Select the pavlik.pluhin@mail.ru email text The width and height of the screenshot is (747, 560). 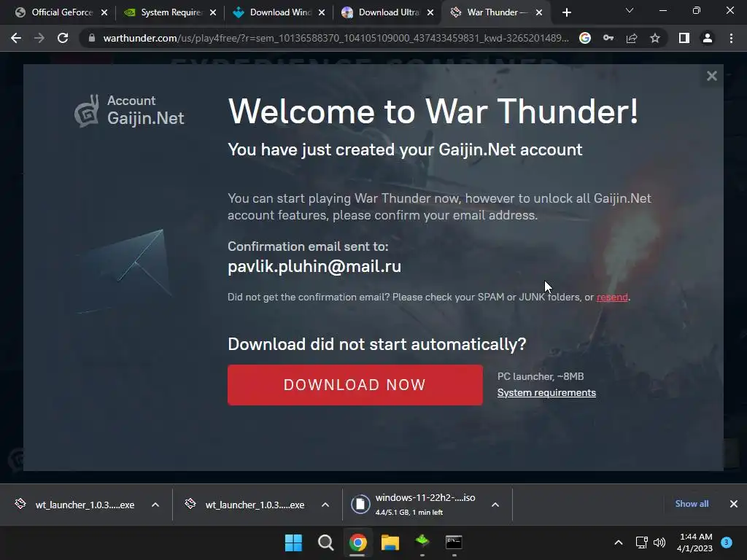(x=314, y=266)
